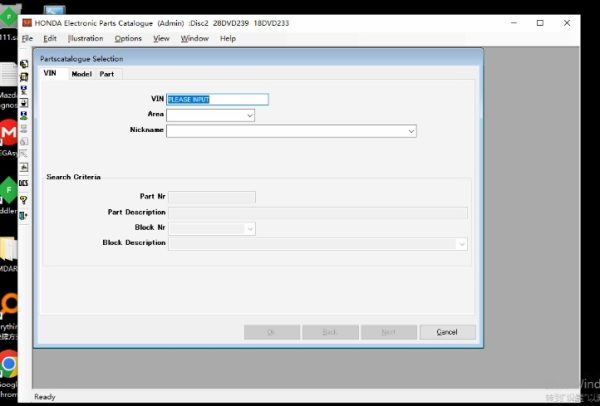Open help via the yellow question-mark icon
This screenshot has width=600, height=406.
click(x=24, y=200)
